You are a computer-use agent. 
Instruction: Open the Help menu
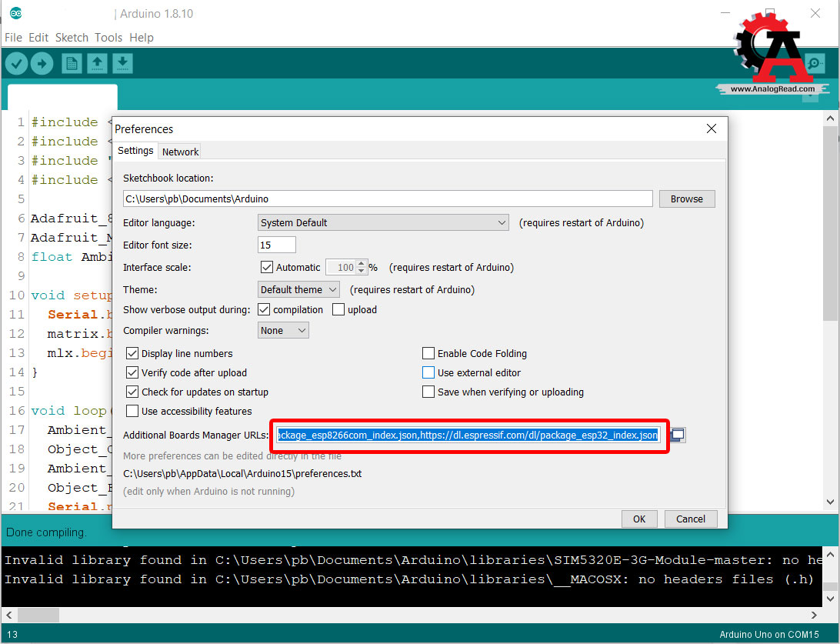pyautogui.click(x=142, y=38)
